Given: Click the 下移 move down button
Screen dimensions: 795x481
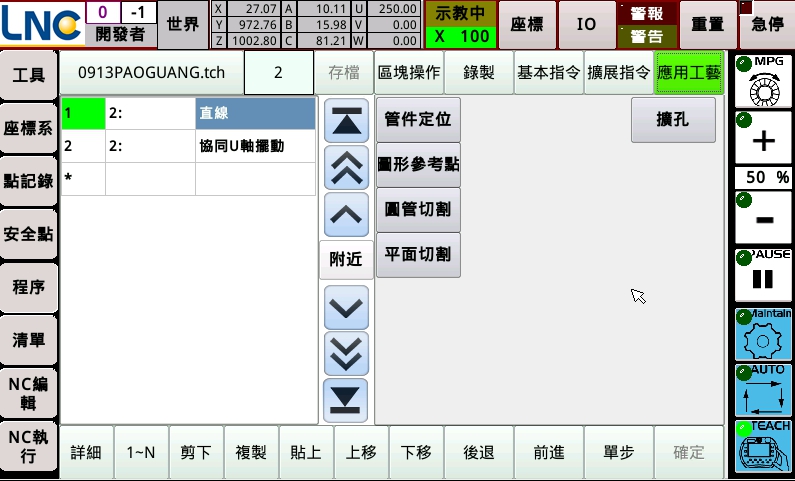Looking at the screenshot, I should [416, 452].
